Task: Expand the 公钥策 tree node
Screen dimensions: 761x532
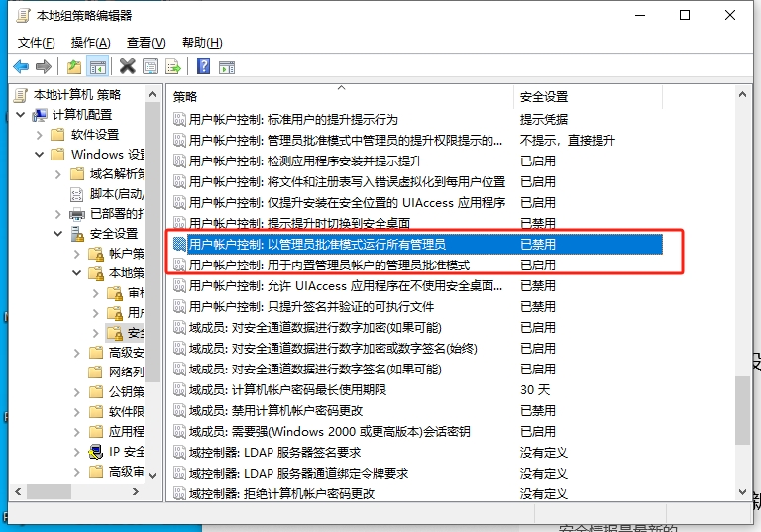Action: click(x=77, y=392)
